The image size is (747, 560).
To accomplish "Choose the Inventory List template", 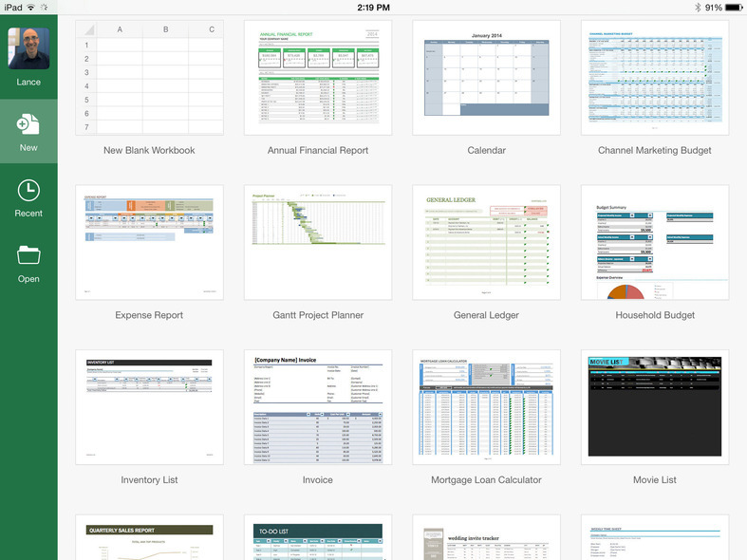I will (x=149, y=407).
